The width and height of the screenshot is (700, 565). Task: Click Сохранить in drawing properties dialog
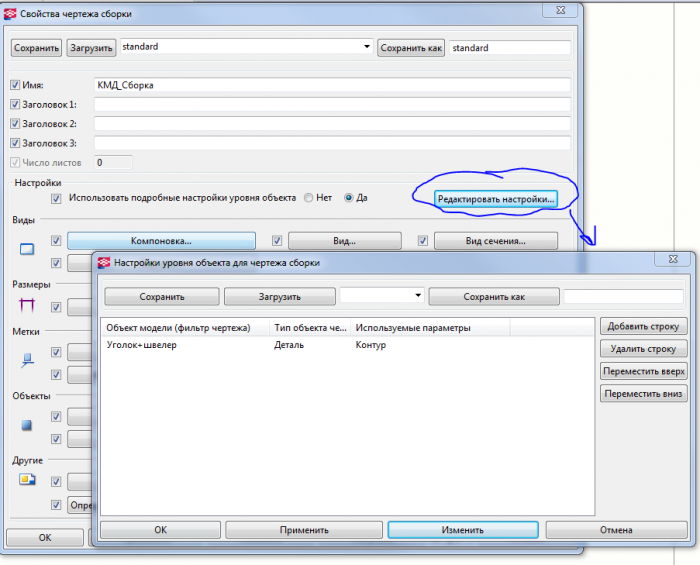[x=36, y=48]
